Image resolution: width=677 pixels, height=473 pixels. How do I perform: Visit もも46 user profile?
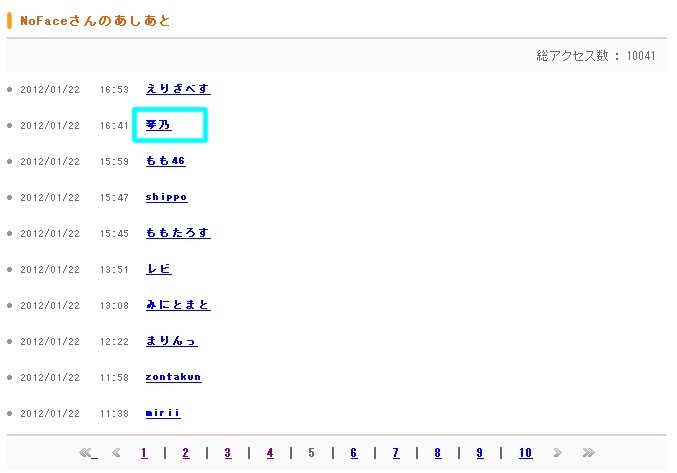point(165,161)
